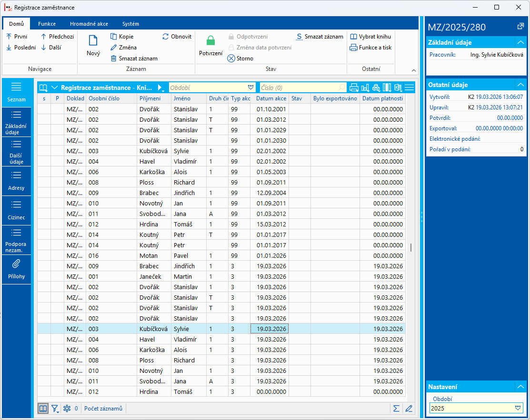530x420 pixels.
Task: Switch to the Systém ribbon tab
Action: click(x=130, y=24)
